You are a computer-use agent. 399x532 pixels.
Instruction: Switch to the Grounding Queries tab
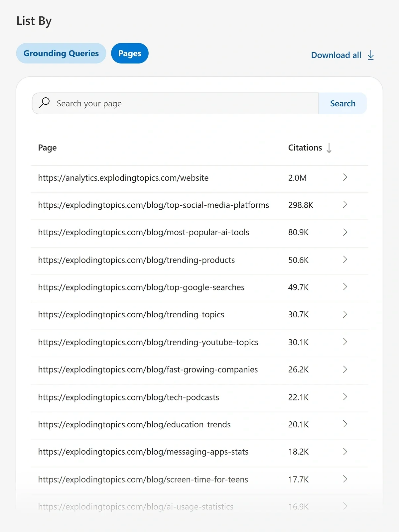61,53
